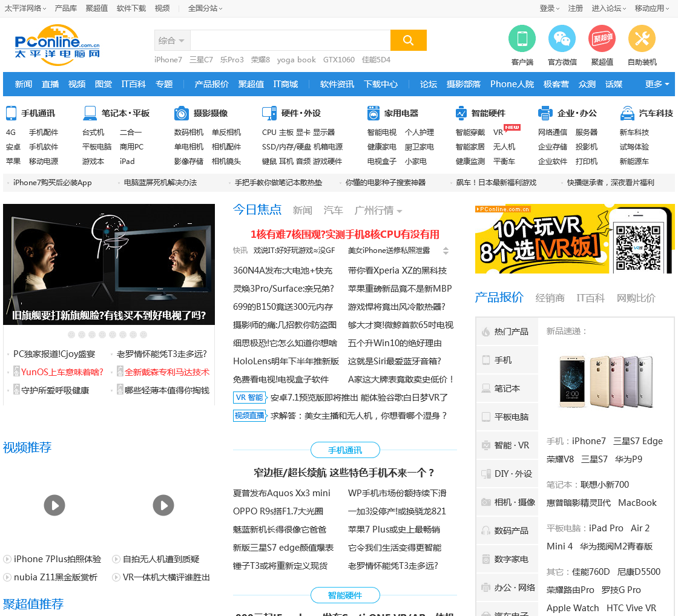678x616 pixels.
Task: Click the YunOS上车意味着啥 red link
Action: (62, 372)
